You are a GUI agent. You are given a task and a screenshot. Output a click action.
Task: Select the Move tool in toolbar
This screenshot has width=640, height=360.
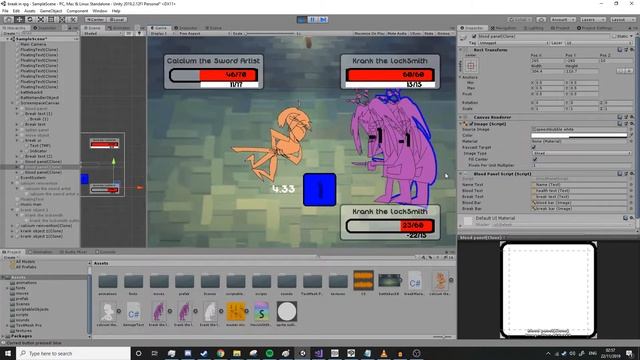click(19, 19)
